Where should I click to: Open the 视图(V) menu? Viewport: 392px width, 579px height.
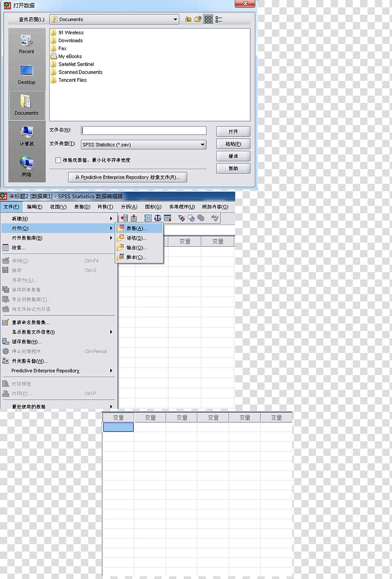tap(58, 207)
